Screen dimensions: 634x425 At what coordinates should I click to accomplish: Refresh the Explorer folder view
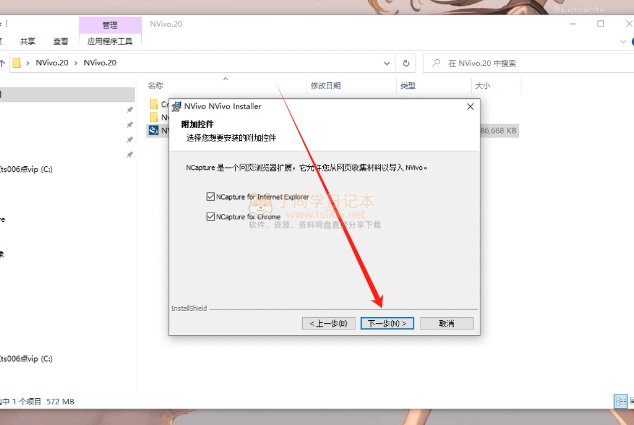coord(406,63)
